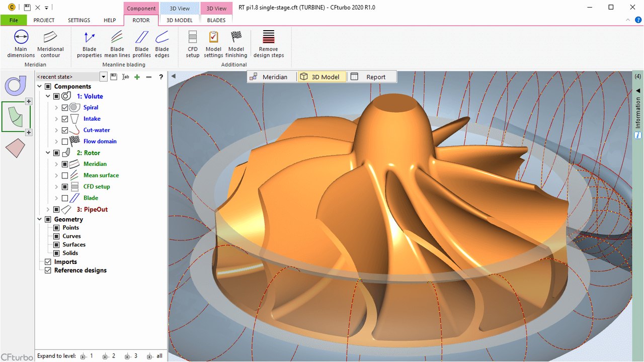644x362 pixels.
Task: Switch to the 3D MODEL ribbon tab
Action: point(180,20)
